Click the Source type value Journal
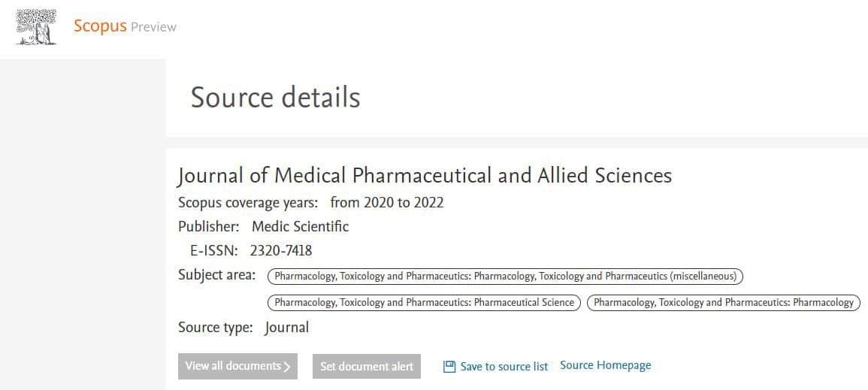Screen dimensions: 868x390 click(x=286, y=328)
